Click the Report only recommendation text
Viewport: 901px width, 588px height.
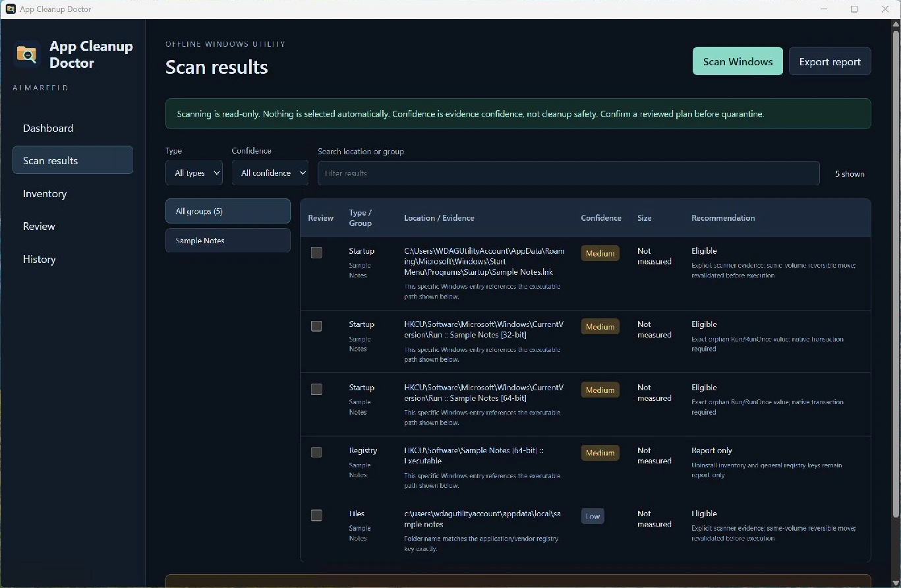[x=712, y=450]
